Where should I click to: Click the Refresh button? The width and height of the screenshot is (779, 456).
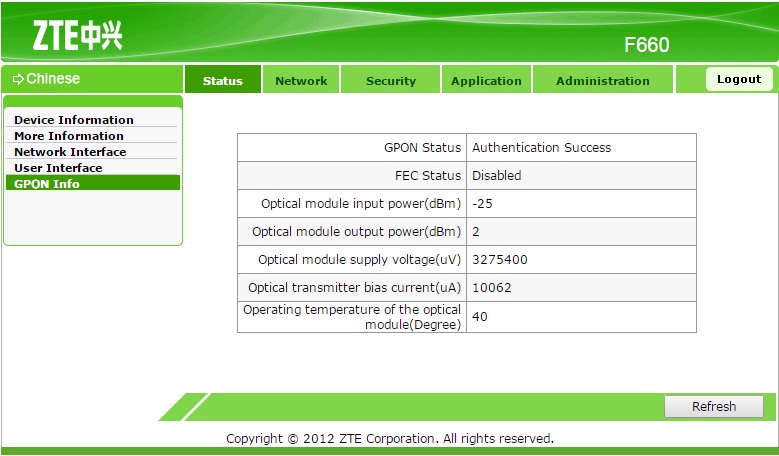[714, 406]
